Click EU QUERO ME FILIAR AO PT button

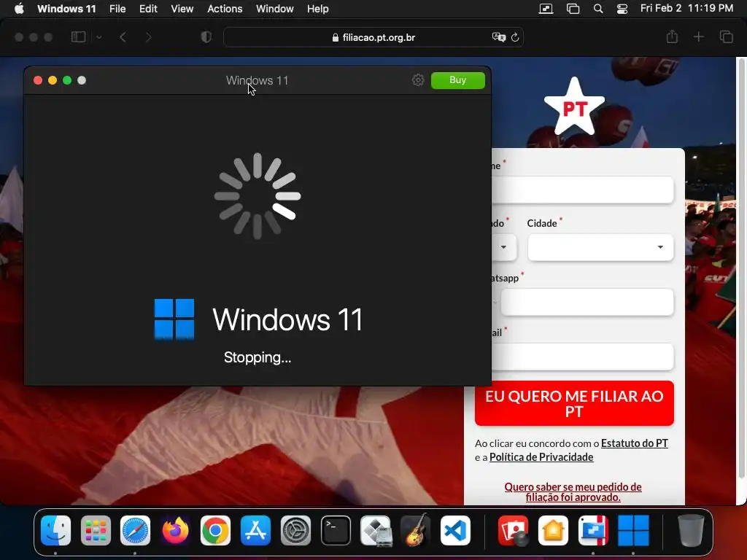click(574, 403)
